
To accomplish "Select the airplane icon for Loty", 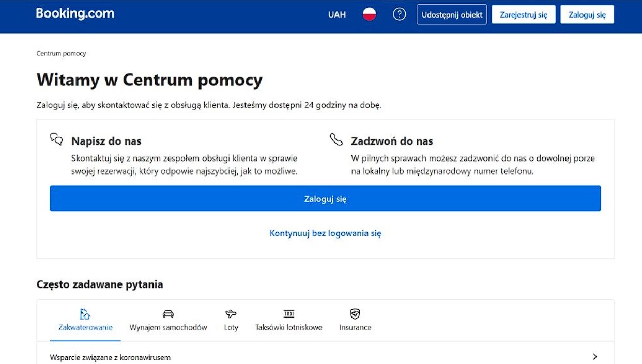I will pyautogui.click(x=231, y=314).
